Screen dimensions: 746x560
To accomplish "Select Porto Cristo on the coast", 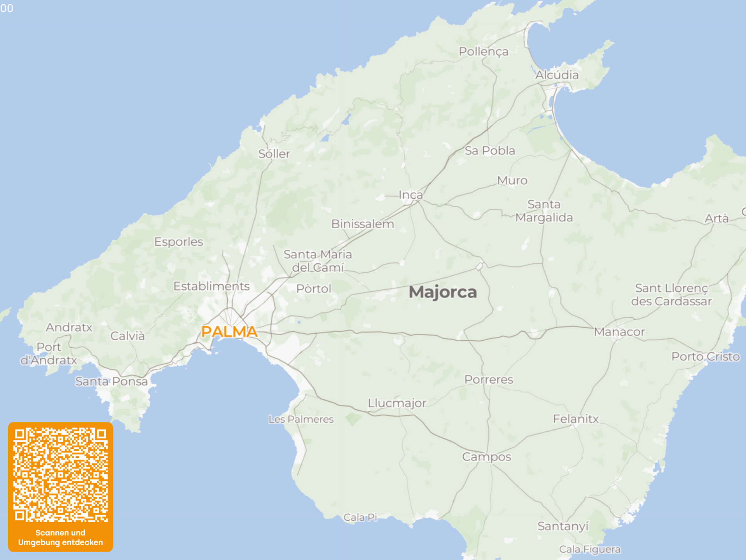I will point(705,357).
